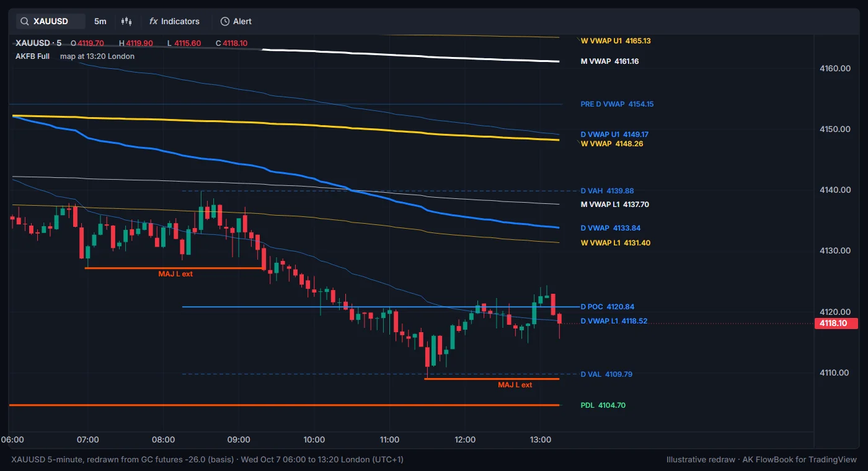Click the 4130.00 price axis label
The image size is (868, 471).
tap(835, 250)
